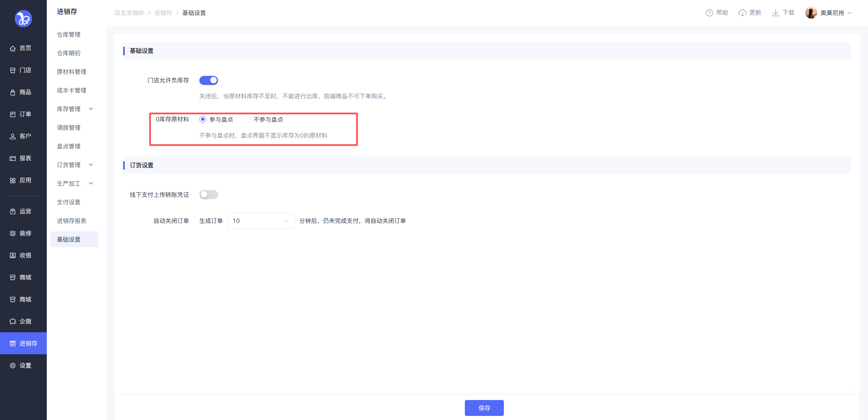This screenshot has width=868, height=420.
Task: Click the 应用 apps grid icon
Action: click(13, 181)
